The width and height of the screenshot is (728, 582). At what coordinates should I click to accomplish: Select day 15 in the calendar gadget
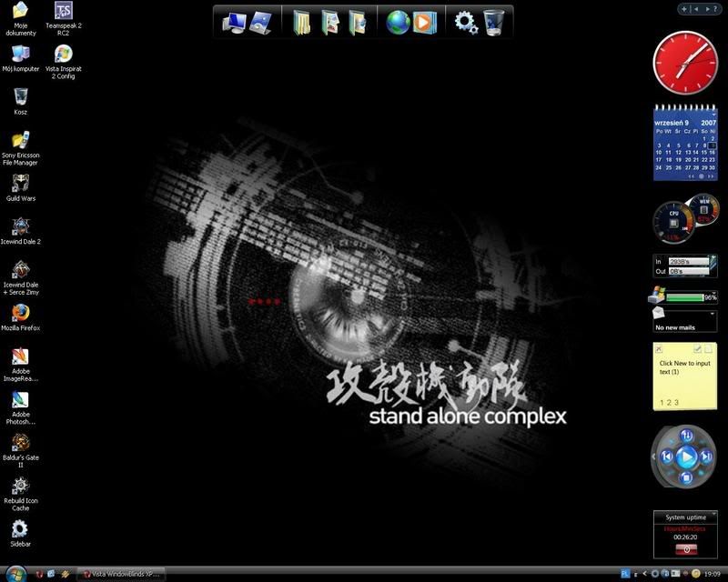(703, 152)
